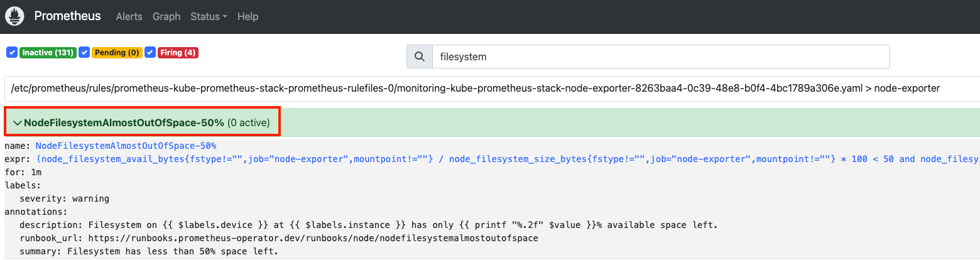Click the summary annotation line
Image resolution: width=980 pixels, height=260 pixels.
point(149,251)
